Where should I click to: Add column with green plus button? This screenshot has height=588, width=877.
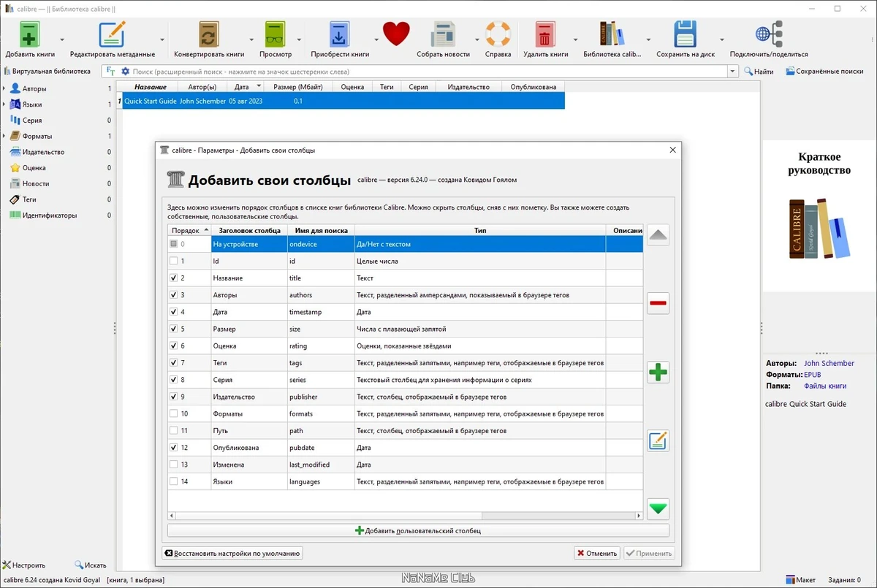pyautogui.click(x=658, y=373)
